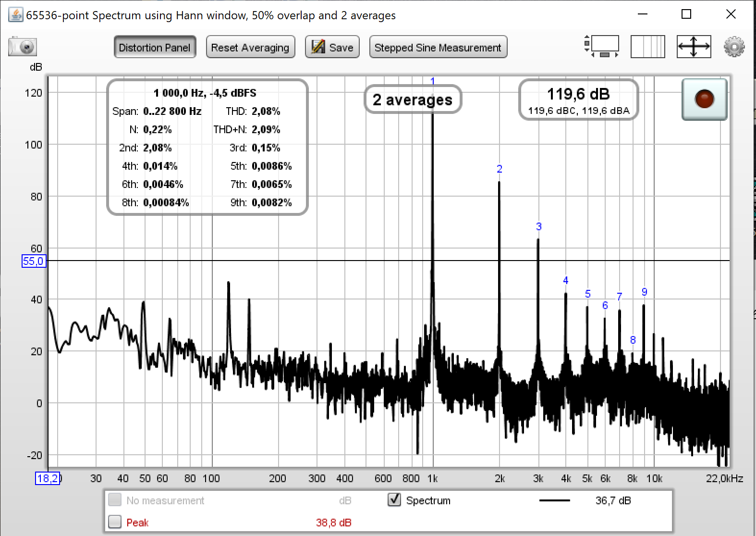Click the 3rd harmonic 0,15% value
The image size is (756, 536).
click(266, 148)
